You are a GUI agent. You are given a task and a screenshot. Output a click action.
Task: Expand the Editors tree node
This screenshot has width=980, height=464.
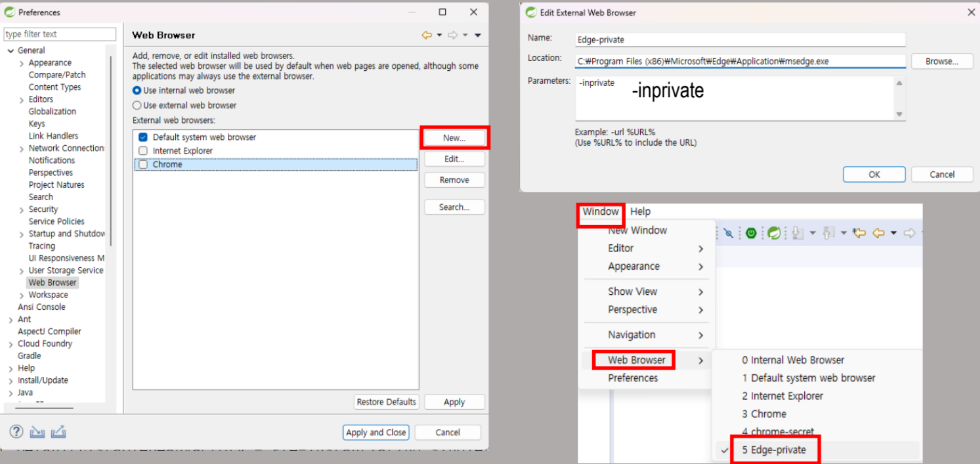click(x=21, y=100)
